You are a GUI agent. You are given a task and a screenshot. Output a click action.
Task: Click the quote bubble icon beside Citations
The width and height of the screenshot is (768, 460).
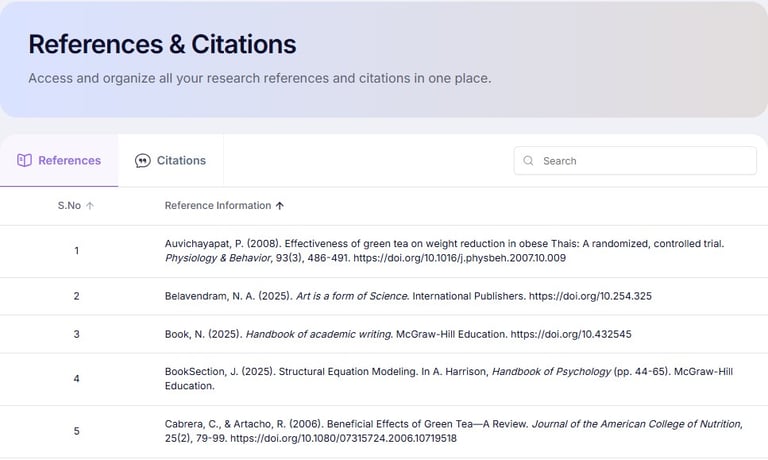[143, 160]
